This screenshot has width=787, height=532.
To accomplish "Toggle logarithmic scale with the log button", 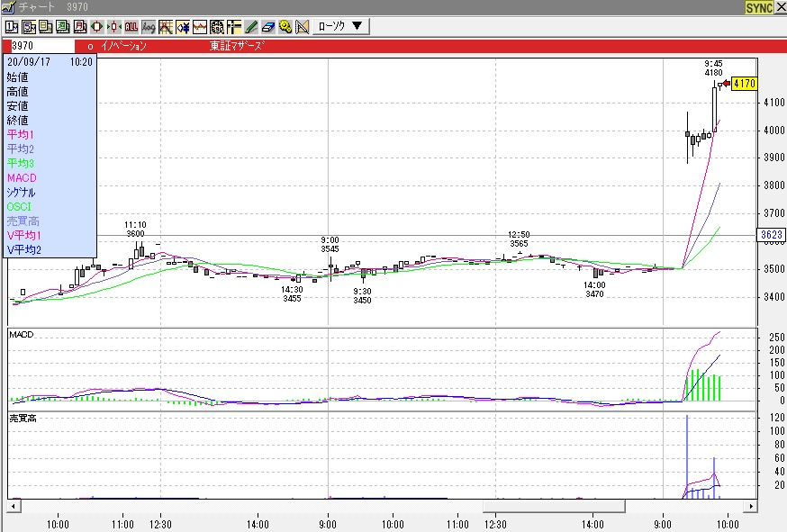I will (148, 26).
